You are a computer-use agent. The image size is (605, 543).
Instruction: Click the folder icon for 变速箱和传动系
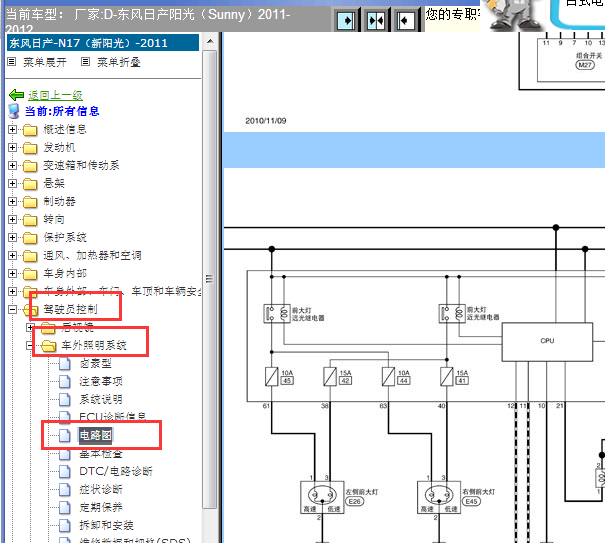[30, 166]
